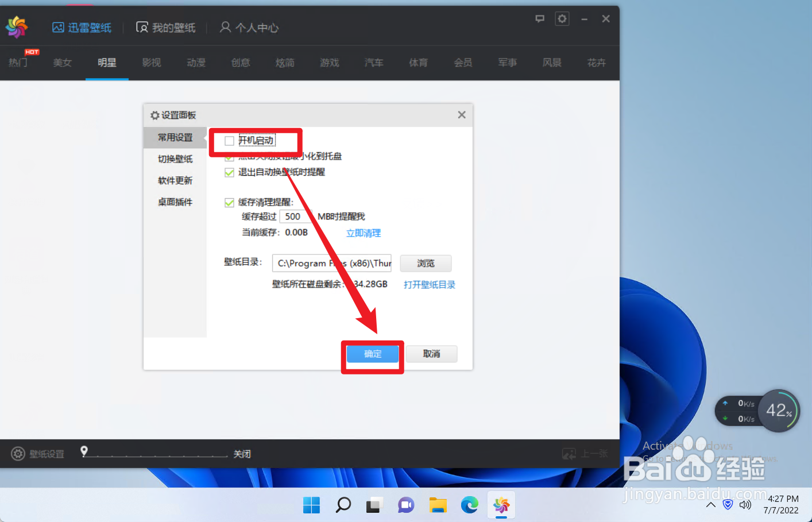The width and height of the screenshot is (812, 522).
Task: Click 立即清理 to clear cache
Action: 364,233
